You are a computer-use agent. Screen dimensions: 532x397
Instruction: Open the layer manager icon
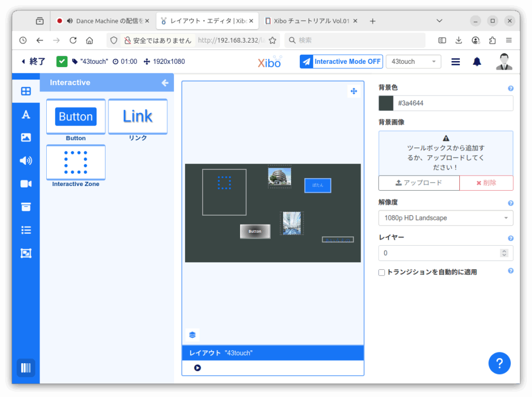(192, 335)
